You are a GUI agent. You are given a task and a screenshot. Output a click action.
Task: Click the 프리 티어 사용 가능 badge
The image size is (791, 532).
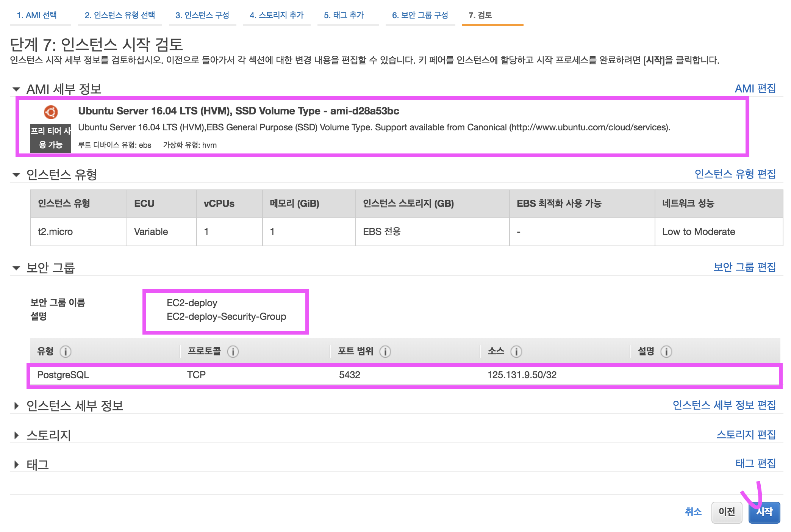pyautogui.click(x=51, y=138)
